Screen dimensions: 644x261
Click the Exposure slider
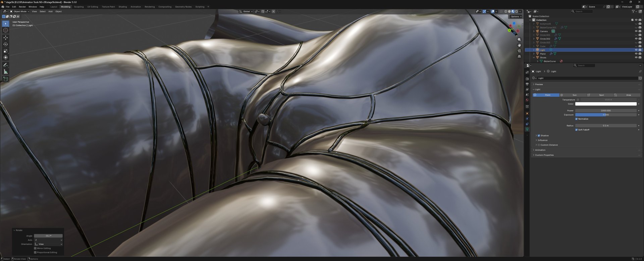click(606, 115)
